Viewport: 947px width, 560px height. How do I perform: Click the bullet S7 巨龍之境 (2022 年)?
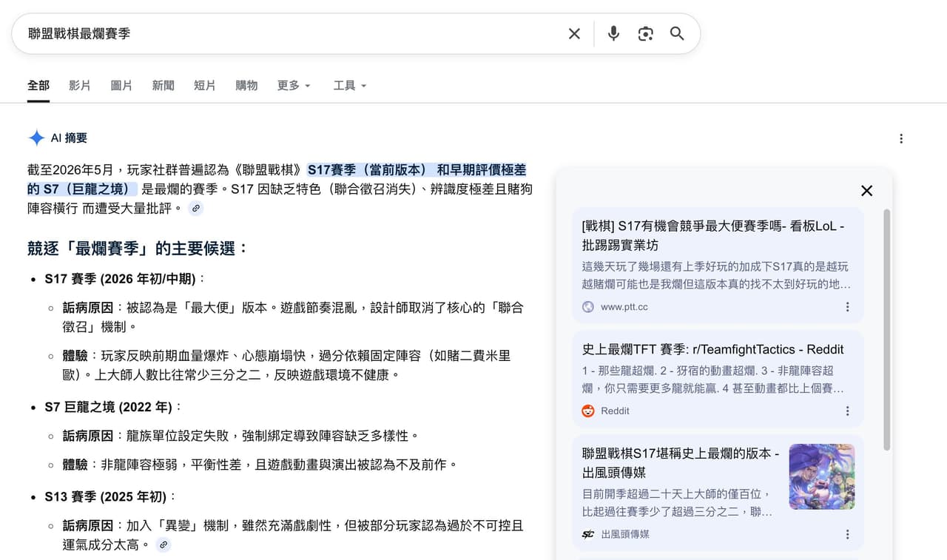(113, 407)
